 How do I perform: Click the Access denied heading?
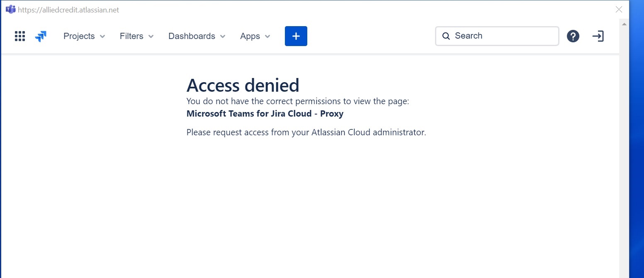coord(243,85)
